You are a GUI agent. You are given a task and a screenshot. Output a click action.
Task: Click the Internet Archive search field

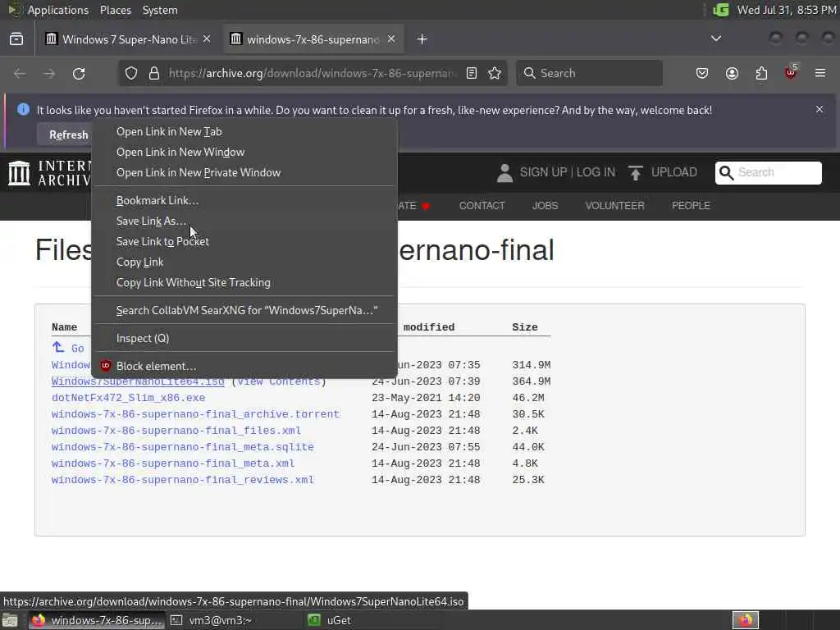coord(768,172)
